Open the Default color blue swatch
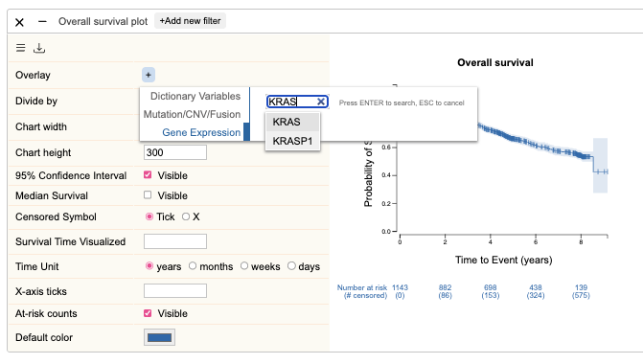Screen dimensions: 643x364 [159, 337]
